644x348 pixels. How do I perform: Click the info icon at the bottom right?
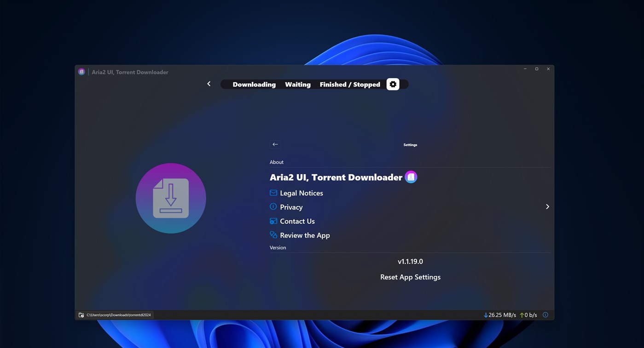[x=545, y=314]
